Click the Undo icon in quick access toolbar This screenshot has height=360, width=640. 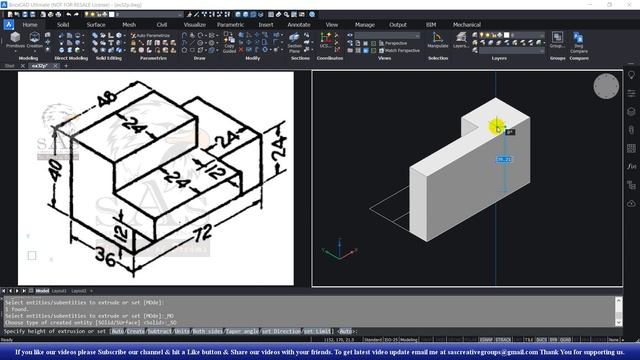coord(69,14)
